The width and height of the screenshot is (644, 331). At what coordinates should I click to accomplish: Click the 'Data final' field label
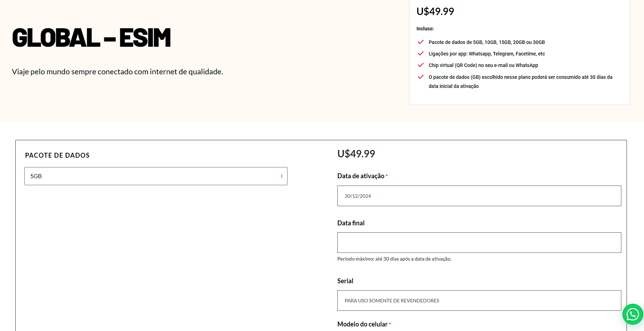pos(351,223)
